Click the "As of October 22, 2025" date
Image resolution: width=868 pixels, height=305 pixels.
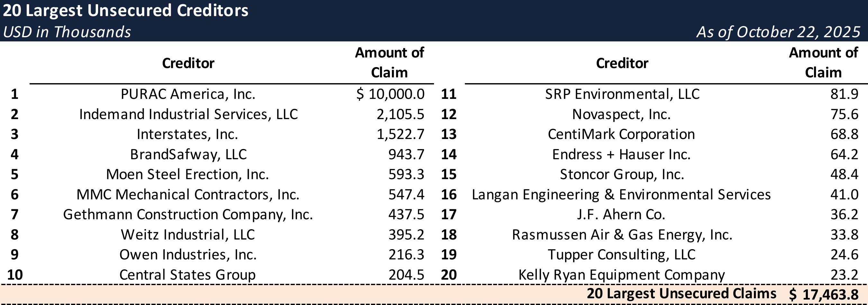pos(778,32)
